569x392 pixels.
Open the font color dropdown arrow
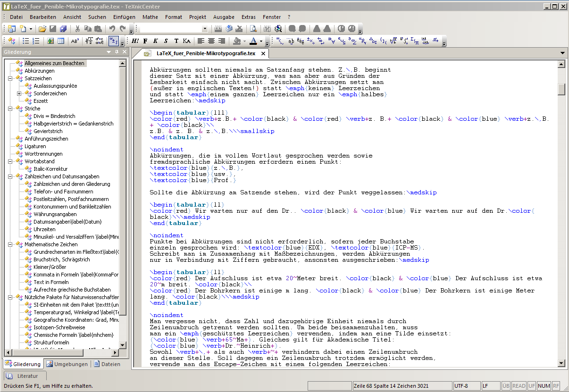(261, 41)
